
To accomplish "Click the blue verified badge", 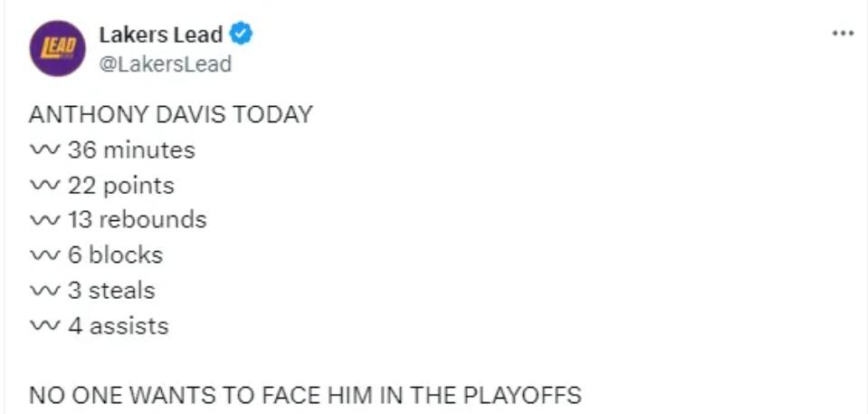I will click(241, 35).
